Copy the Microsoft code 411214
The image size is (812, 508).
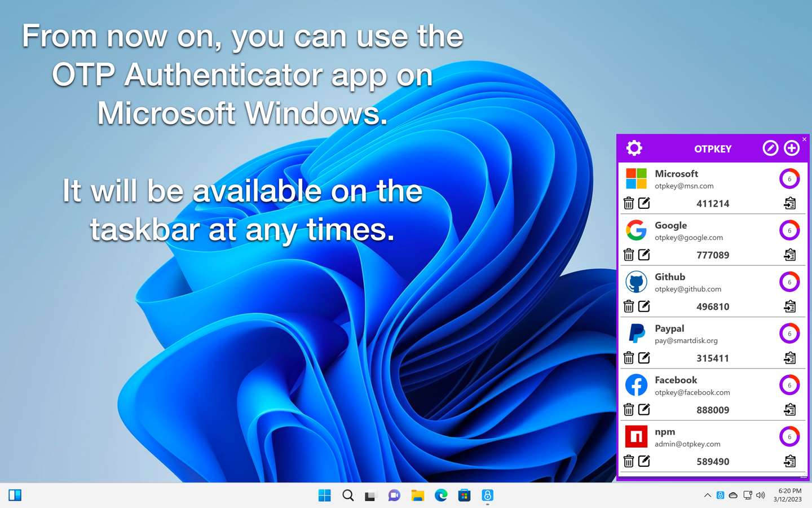click(790, 203)
